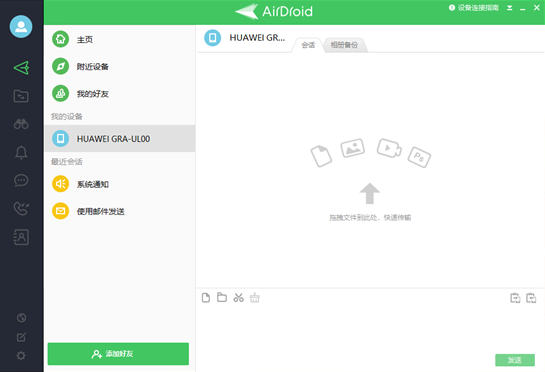This screenshot has height=372, width=545.
Task: Open the Files folder icon in sidebar
Action: [21, 96]
